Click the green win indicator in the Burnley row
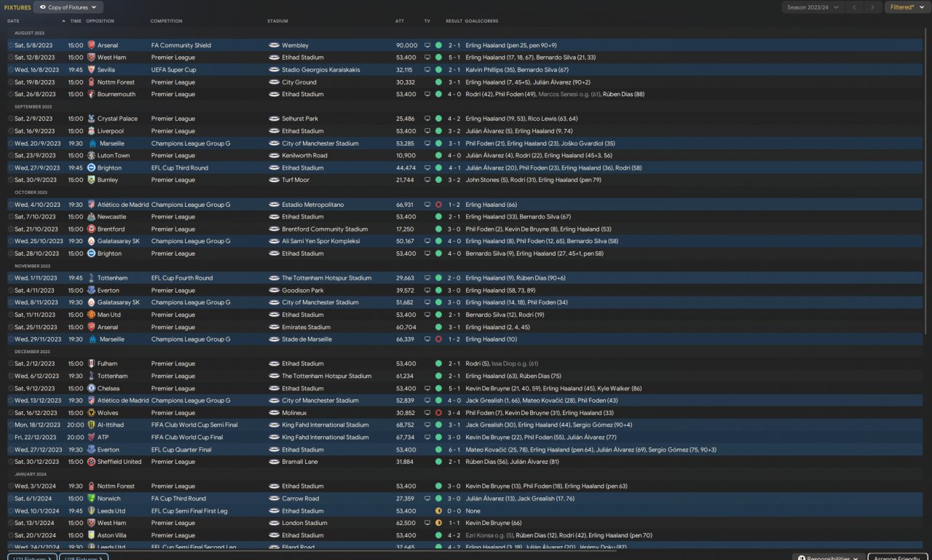Image resolution: width=932 pixels, height=560 pixels. click(438, 180)
